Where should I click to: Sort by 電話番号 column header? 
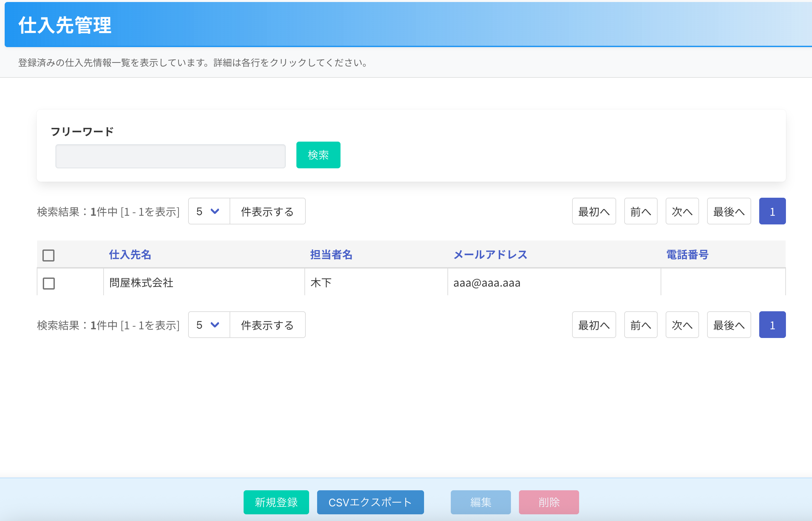click(687, 254)
